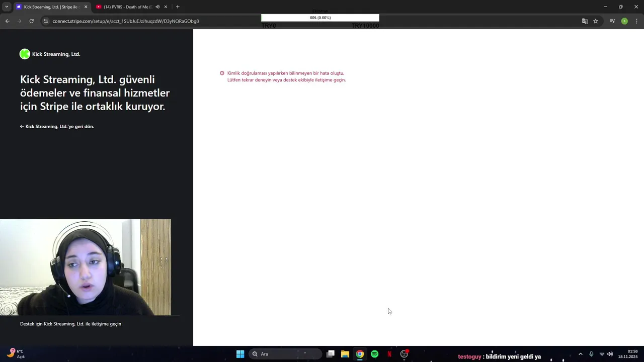This screenshot has width=644, height=362.
Task: Open the green Chrome profile avatar
Action: pyautogui.click(x=624, y=21)
